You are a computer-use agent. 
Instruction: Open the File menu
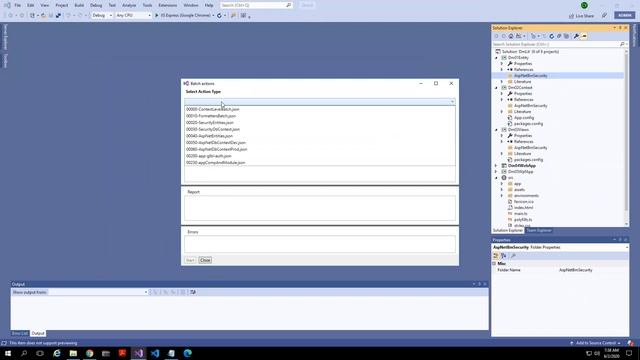click(17, 5)
